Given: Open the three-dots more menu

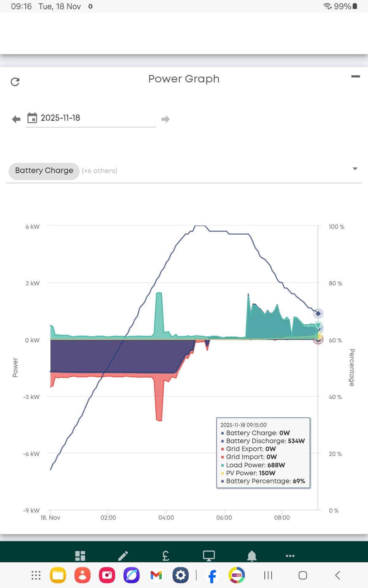Looking at the screenshot, I should 290,556.
